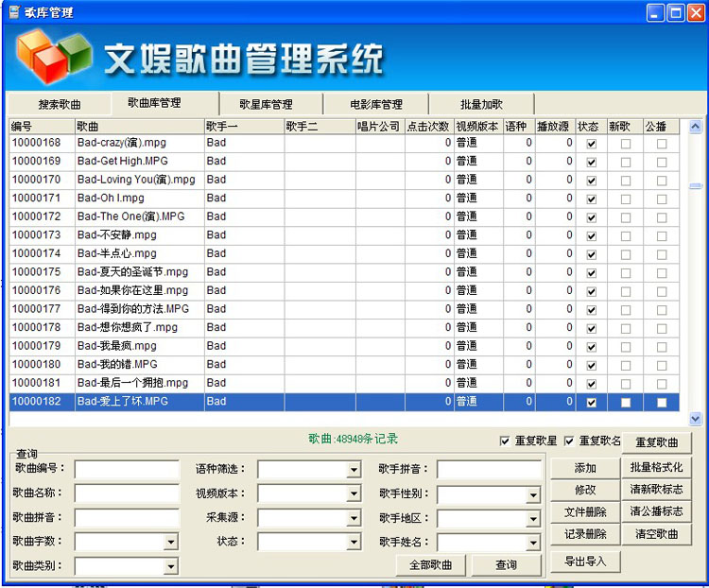Sort by the 歌曲 column header

pos(139,126)
